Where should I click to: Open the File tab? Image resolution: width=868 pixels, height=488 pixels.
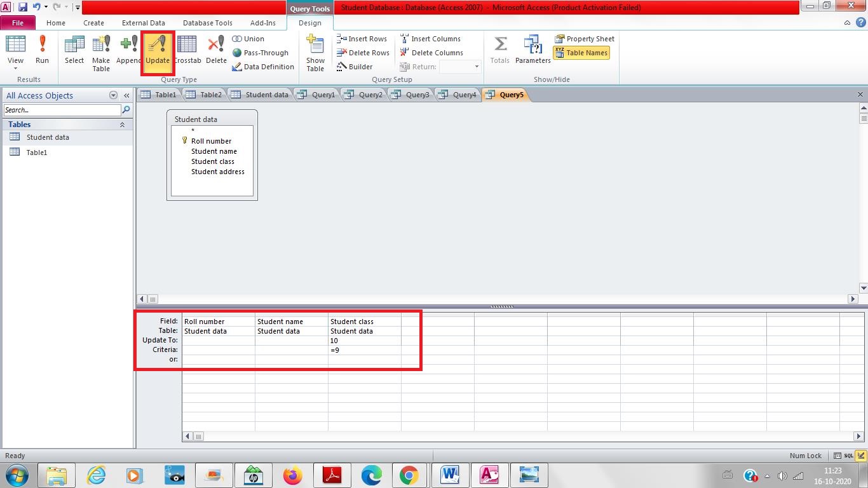coord(18,23)
